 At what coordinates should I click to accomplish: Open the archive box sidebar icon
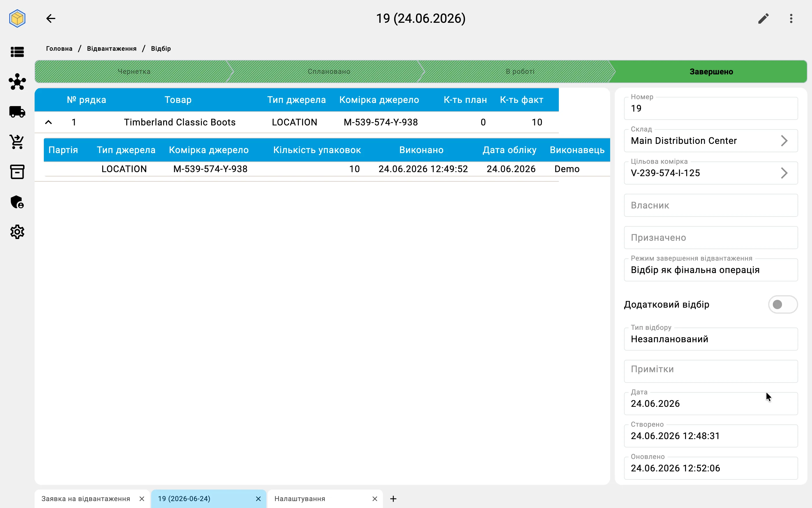[x=17, y=172]
